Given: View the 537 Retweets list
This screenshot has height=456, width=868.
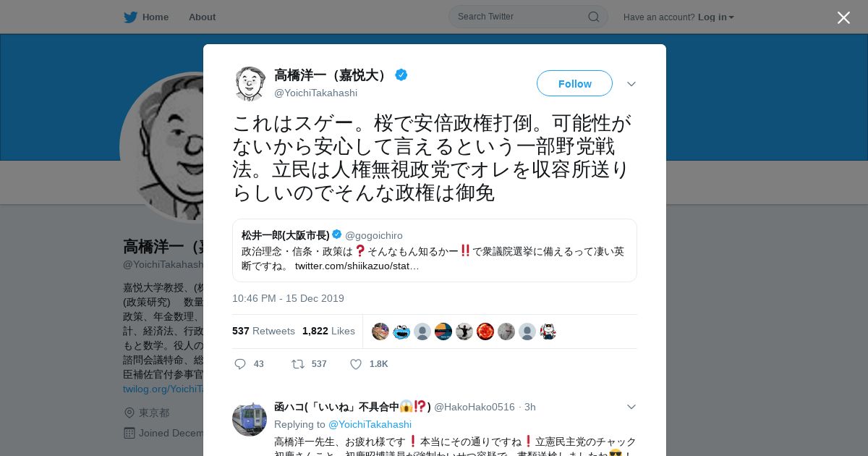Looking at the screenshot, I should click(263, 331).
